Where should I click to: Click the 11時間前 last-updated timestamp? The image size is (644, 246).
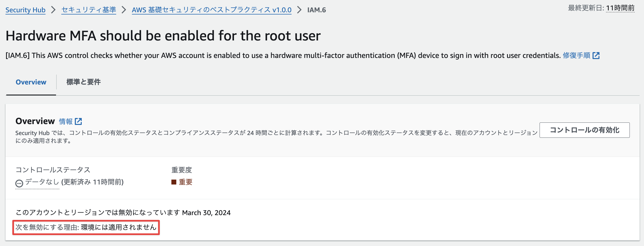point(620,8)
